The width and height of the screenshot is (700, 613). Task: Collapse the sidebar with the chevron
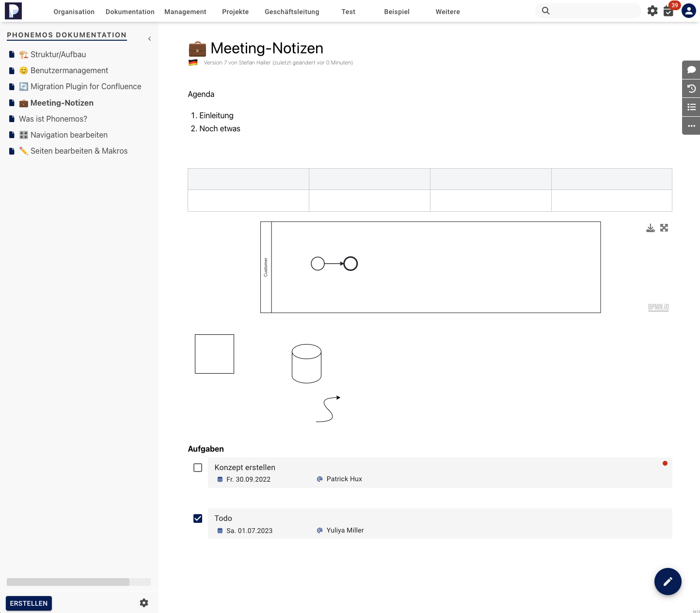tap(149, 39)
